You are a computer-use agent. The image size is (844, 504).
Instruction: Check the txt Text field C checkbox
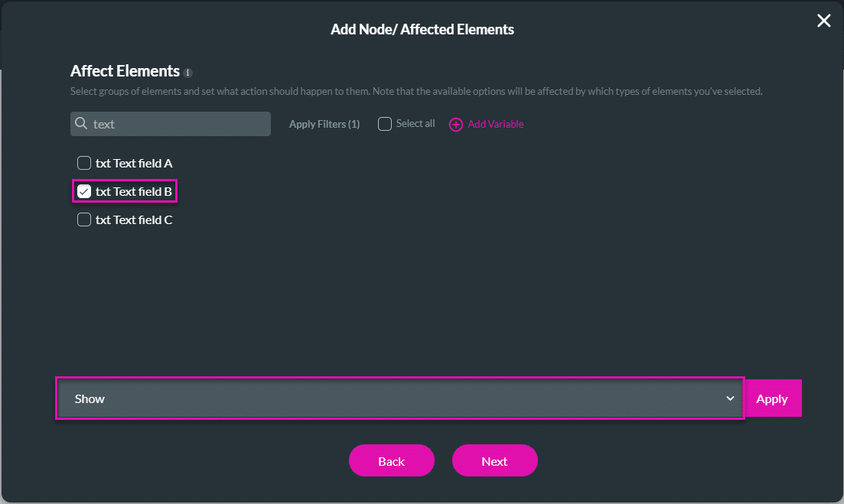click(84, 219)
